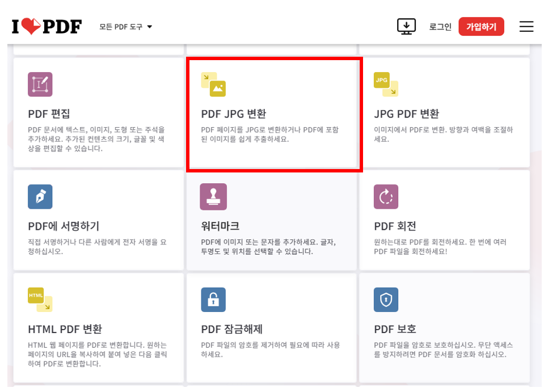
Task: Select the shield icon for PDF 보호
Action: coord(386,300)
